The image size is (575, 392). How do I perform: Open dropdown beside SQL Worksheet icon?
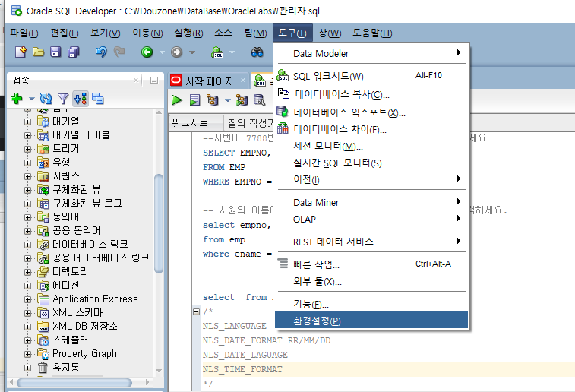[232, 52]
